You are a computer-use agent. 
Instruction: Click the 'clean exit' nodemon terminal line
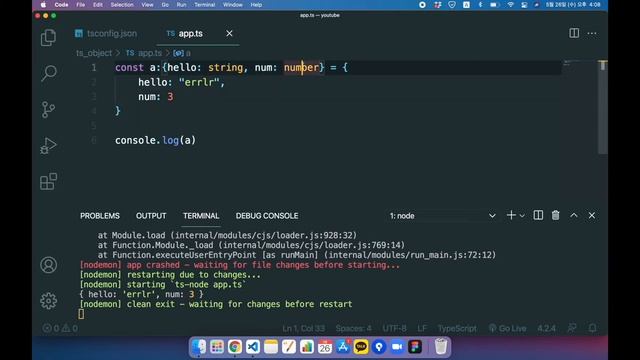[x=216, y=304]
